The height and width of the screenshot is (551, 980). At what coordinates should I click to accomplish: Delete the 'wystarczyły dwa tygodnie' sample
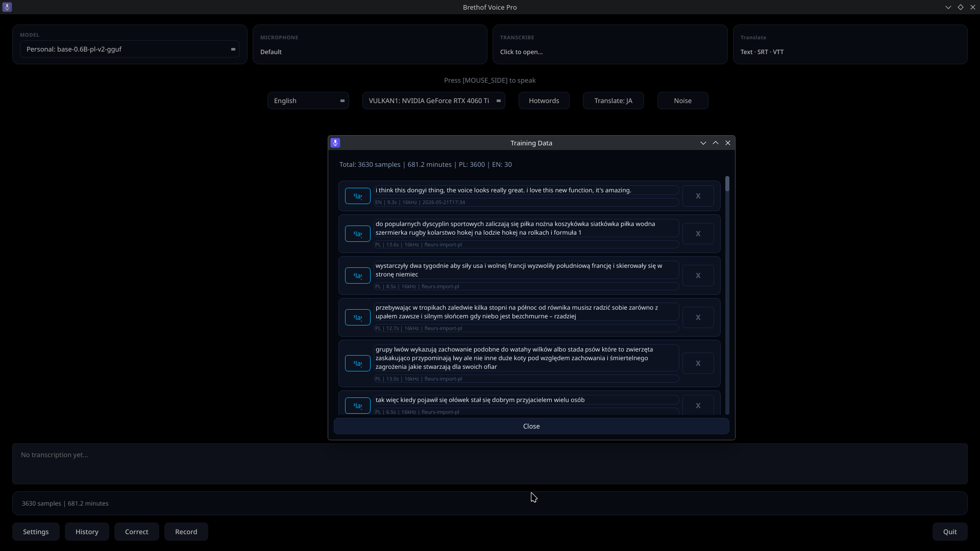(698, 275)
